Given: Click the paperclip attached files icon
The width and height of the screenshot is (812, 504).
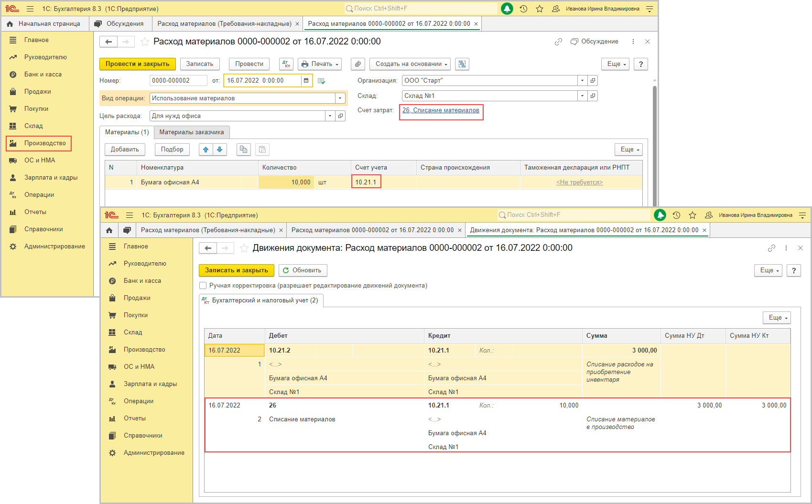Looking at the screenshot, I should coord(358,64).
